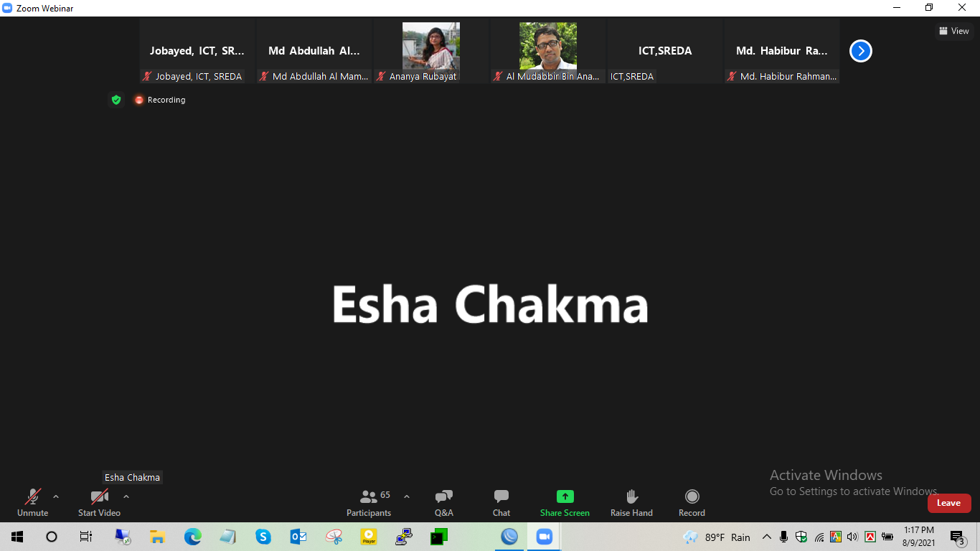
Task: Show hidden system tray icons
Action: coord(766,537)
